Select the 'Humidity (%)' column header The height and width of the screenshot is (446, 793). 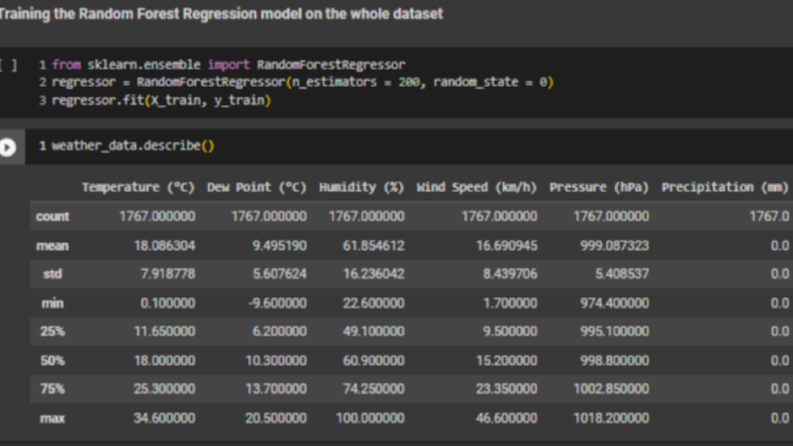point(361,187)
